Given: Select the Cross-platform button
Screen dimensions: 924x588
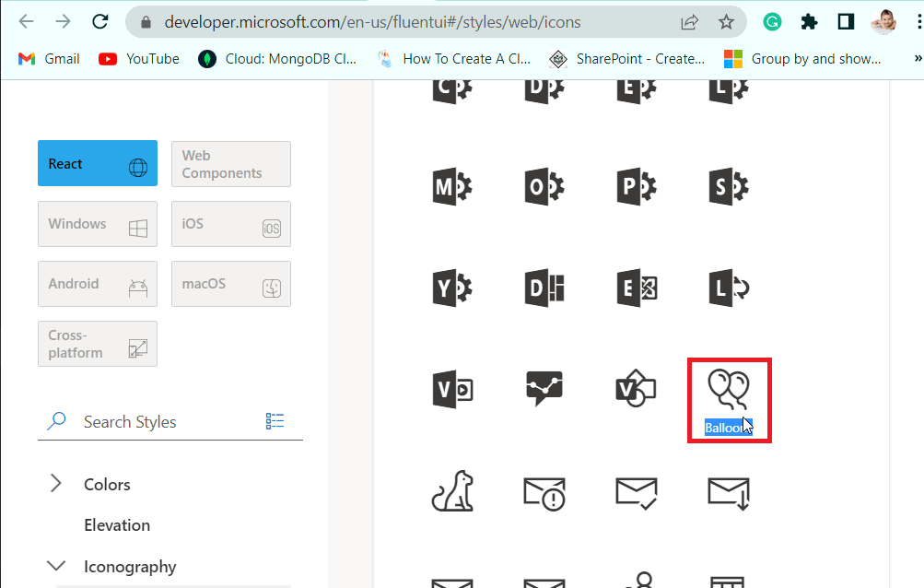Looking at the screenshot, I should [x=98, y=344].
